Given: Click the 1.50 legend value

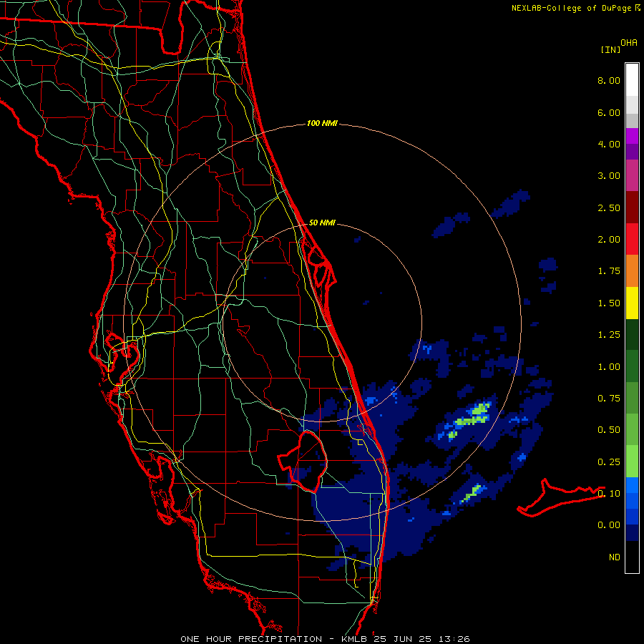Looking at the screenshot, I should point(609,303).
